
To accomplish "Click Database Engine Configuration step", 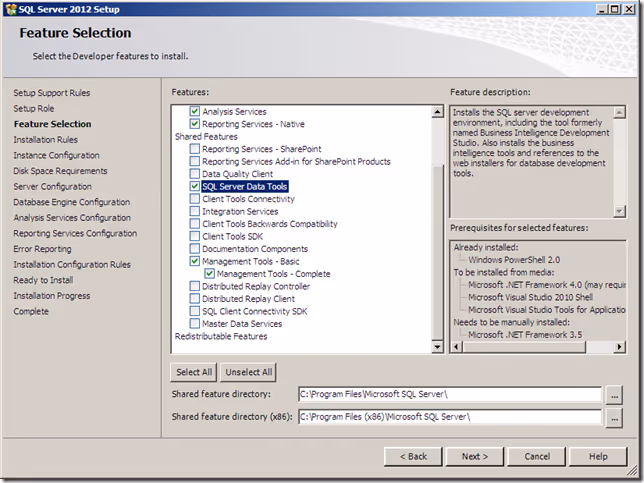I will [71, 202].
